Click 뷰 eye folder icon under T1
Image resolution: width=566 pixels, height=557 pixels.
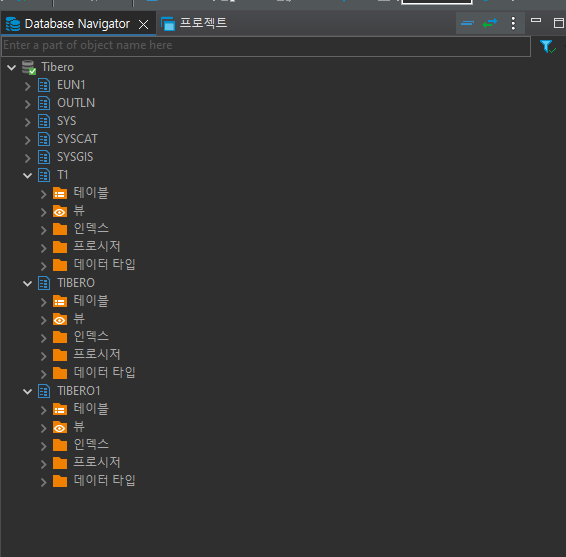tap(60, 212)
